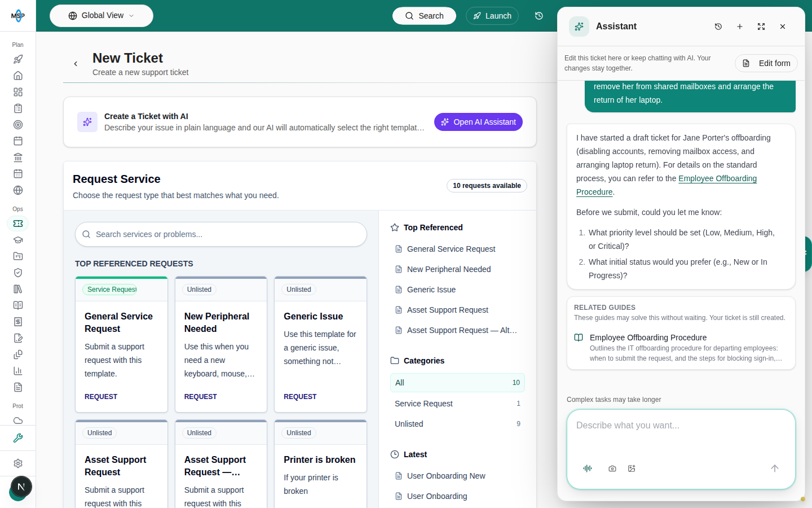
Task: Open User Onboarding New under Latest
Action: tap(446, 476)
